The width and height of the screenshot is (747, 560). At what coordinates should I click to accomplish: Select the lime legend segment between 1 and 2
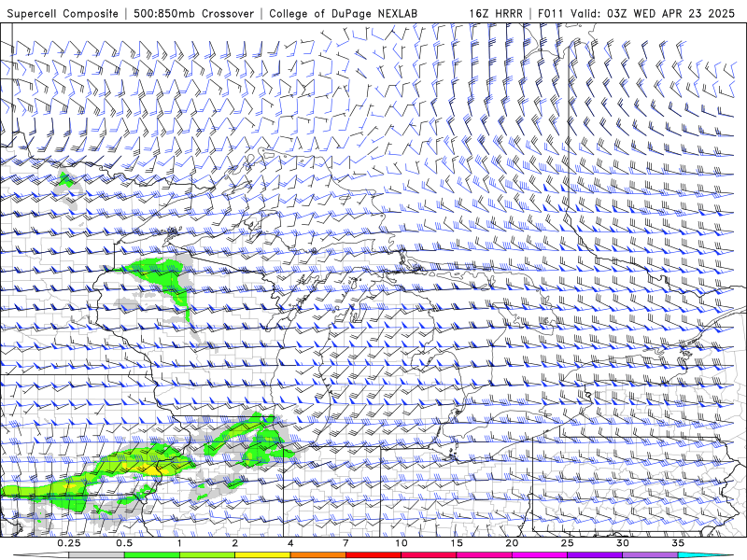[x=207, y=555]
